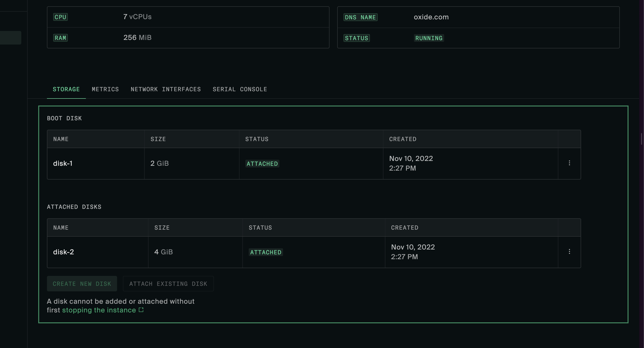Open the row actions menu for disk-2
Image resolution: width=644 pixels, height=348 pixels.
[x=569, y=251]
